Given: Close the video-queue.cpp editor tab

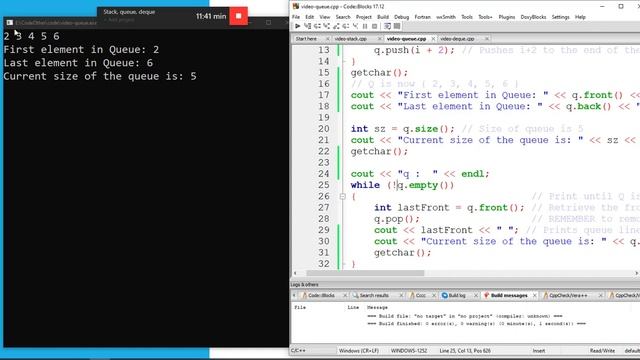Looking at the screenshot, I should [433, 39].
